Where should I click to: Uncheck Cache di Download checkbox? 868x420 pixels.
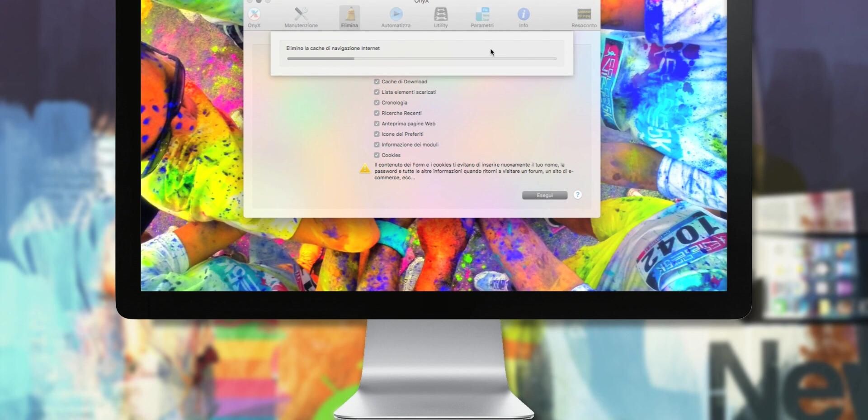tap(377, 81)
